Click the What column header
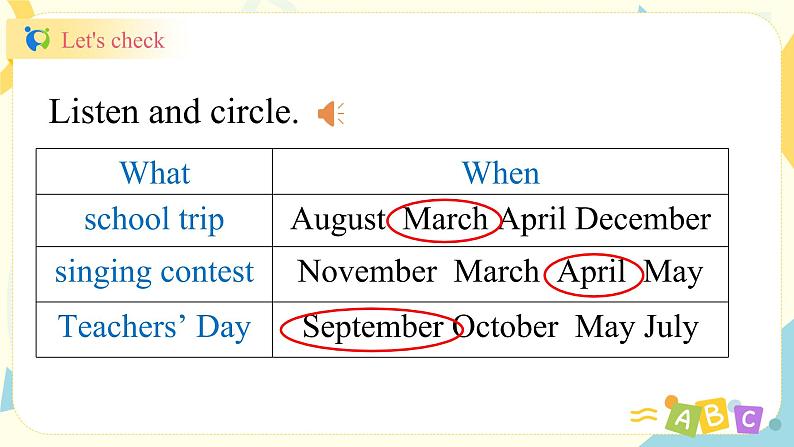 [x=155, y=173]
